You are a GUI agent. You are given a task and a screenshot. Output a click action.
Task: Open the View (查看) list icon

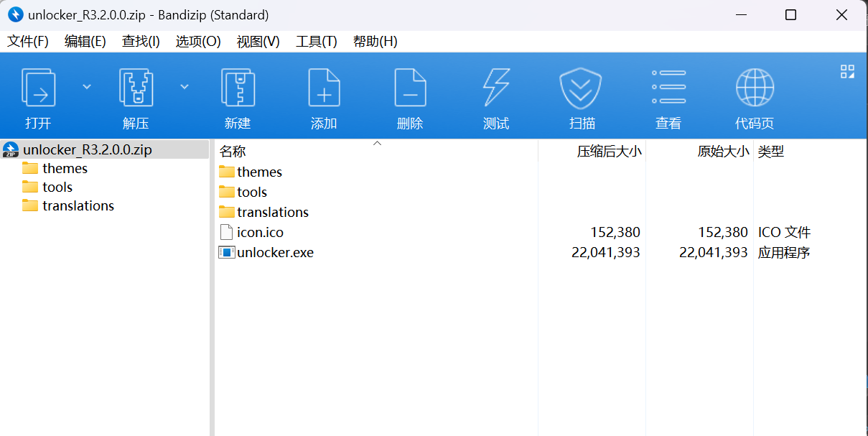click(668, 88)
